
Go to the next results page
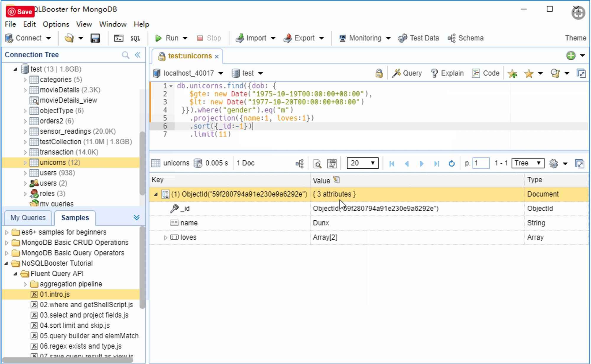pyautogui.click(x=421, y=163)
